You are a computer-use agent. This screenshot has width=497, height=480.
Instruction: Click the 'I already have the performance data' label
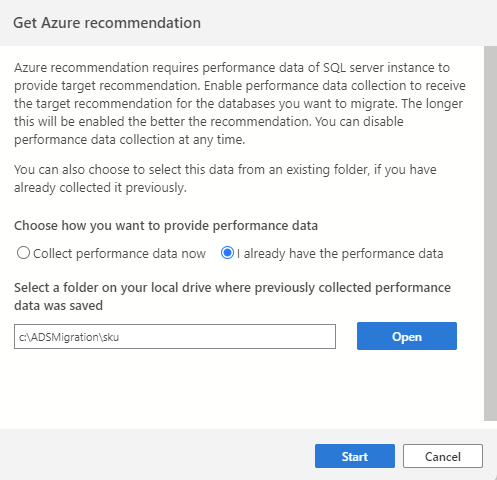[340, 254]
